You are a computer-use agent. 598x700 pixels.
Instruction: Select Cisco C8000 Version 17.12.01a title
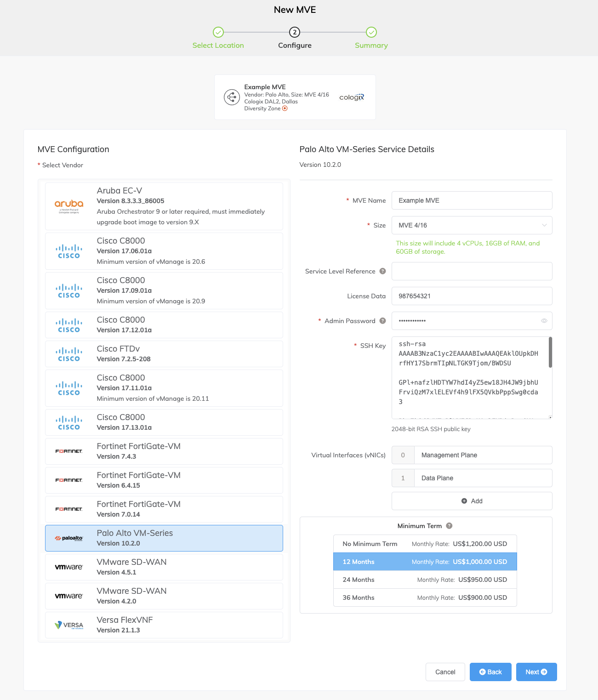(121, 320)
